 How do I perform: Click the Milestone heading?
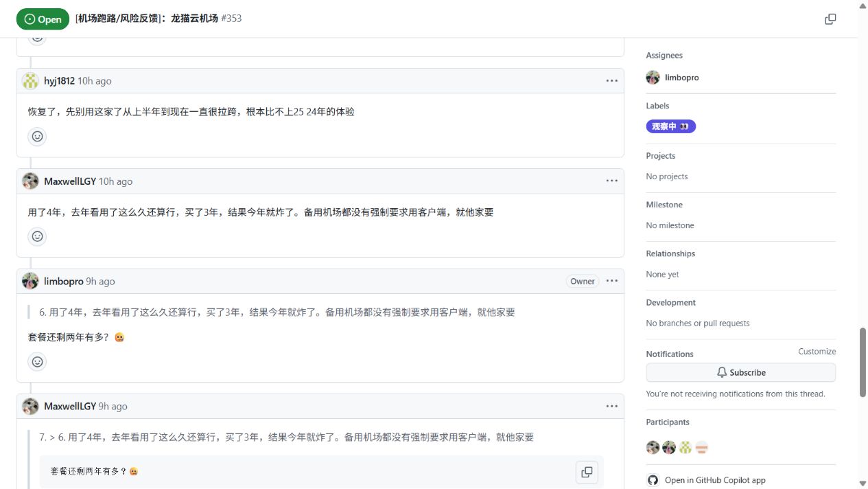664,205
